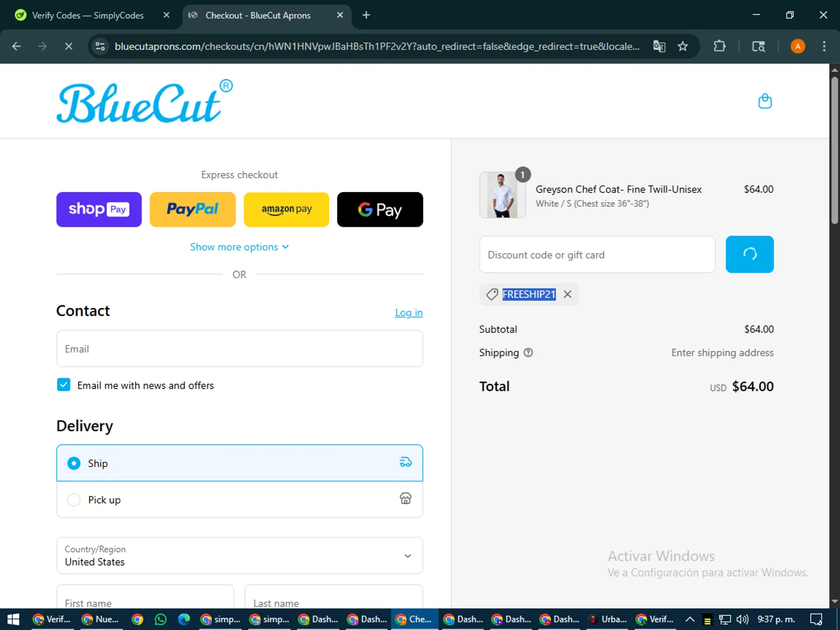Select the Pick up delivery option
This screenshot has width=840, height=630.
(240, 500)
